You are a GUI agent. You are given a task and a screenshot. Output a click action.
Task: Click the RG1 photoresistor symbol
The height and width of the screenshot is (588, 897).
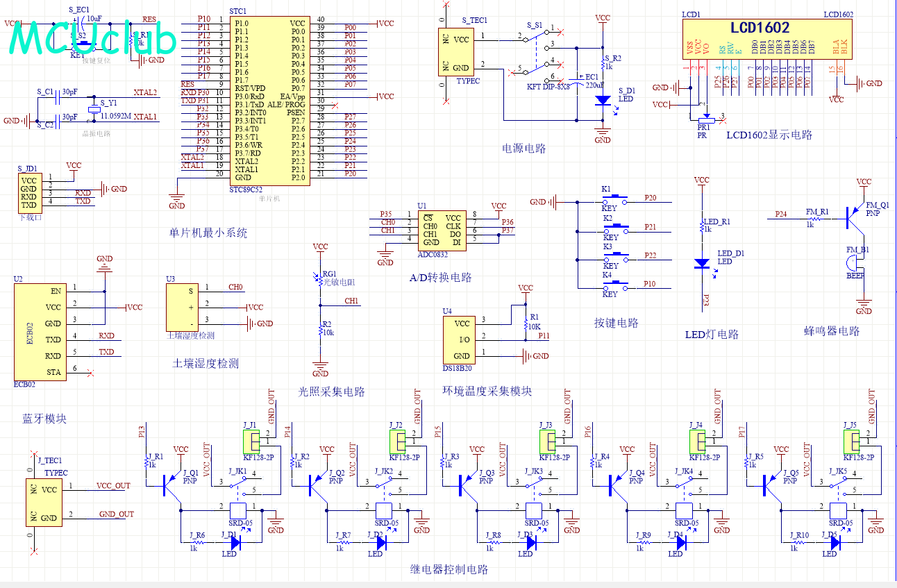pos(320,279)
